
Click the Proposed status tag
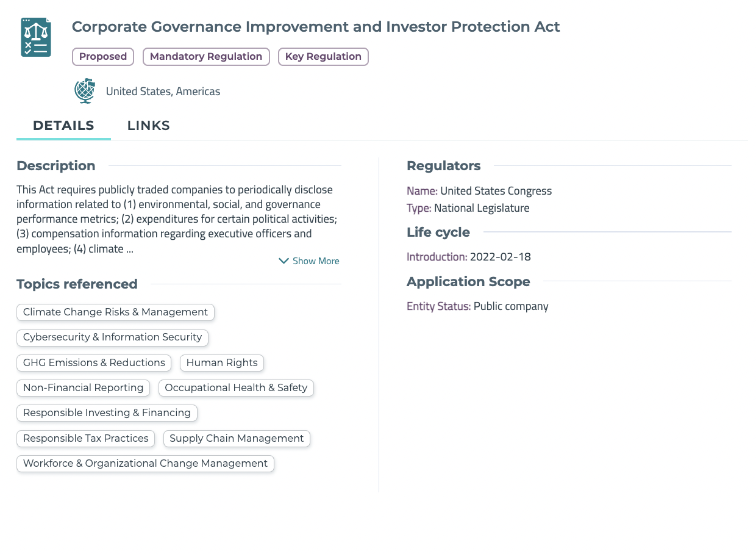tap(103, 57)
